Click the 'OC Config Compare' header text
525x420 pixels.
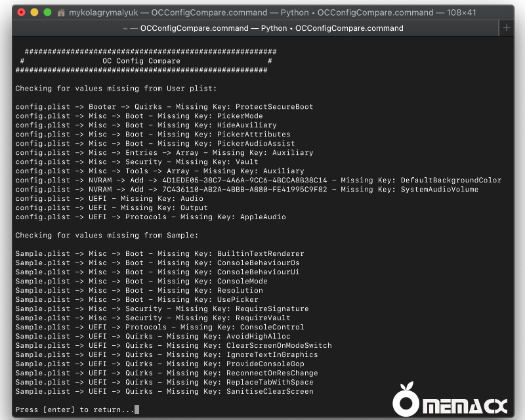click(141, 61)
